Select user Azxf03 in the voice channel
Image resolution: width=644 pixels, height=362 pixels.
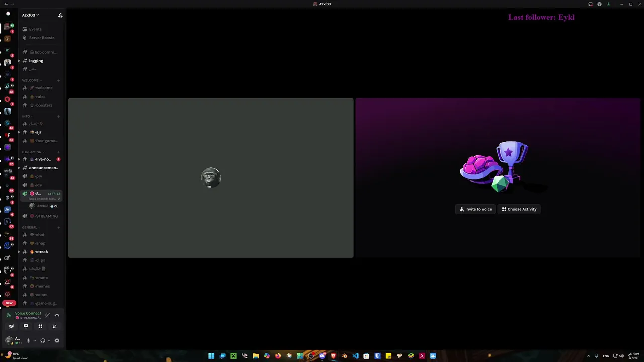click(43, 206)
